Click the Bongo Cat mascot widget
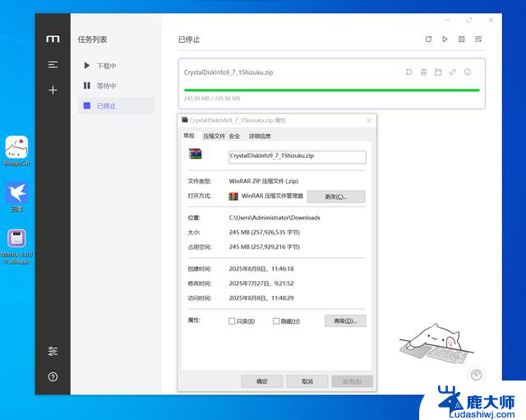Image resolution: width=526 pixels, height=420 pixels. [x=436, y=344]
